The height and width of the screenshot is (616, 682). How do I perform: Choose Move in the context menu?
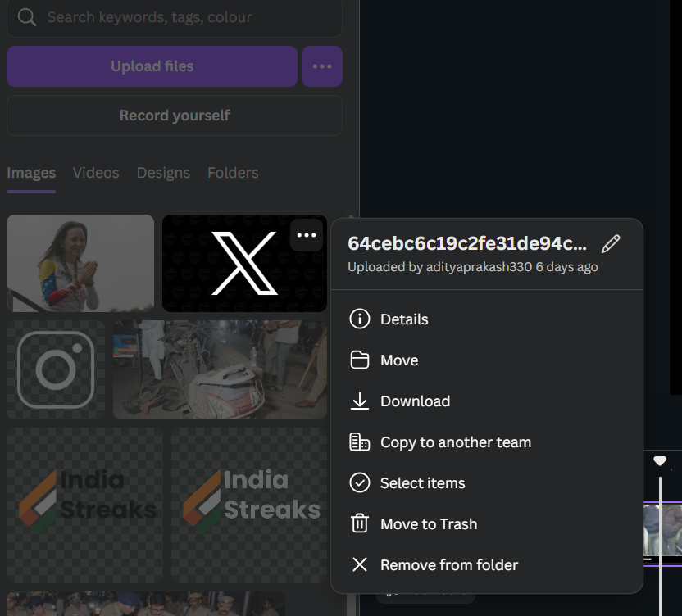tap(487, 360)
